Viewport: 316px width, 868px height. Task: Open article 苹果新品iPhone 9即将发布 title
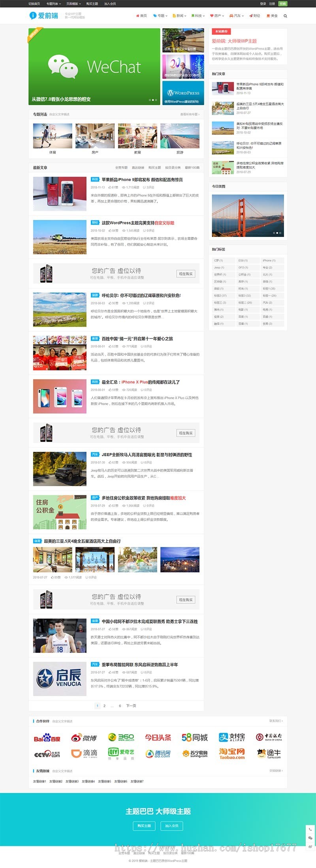pyautogui.click(x=142, y=180)
